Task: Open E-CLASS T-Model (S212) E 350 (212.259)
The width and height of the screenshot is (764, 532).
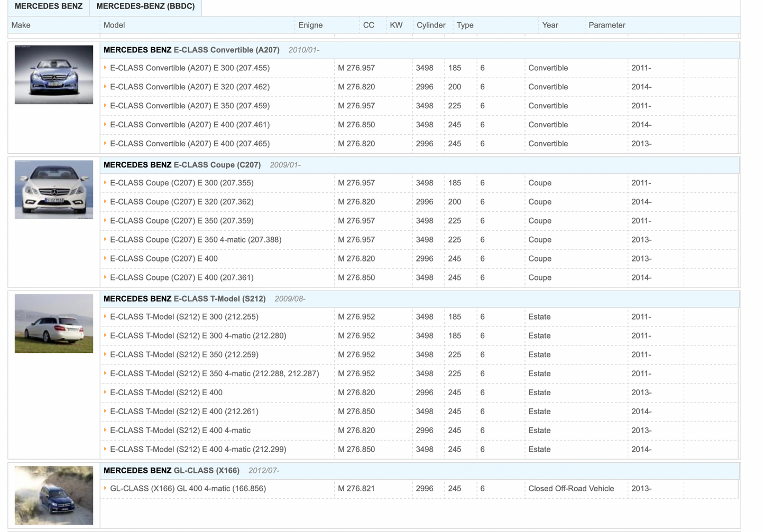Action: click(x=185, y=355)
